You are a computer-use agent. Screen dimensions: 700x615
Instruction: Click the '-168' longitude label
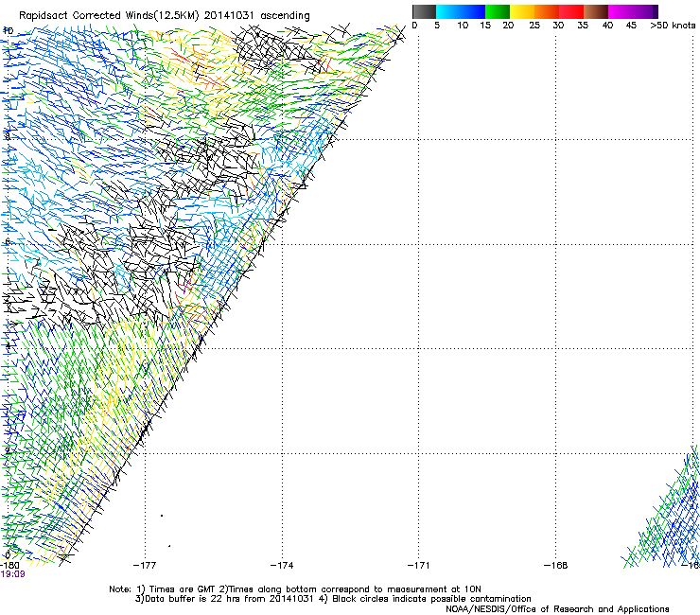[x=555, y=566]
